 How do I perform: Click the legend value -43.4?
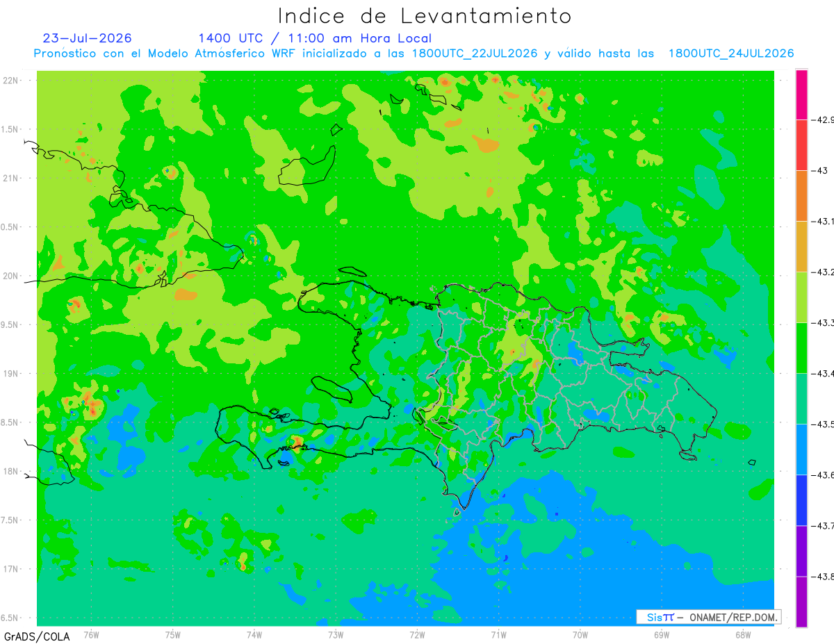(x=822, y=373)
